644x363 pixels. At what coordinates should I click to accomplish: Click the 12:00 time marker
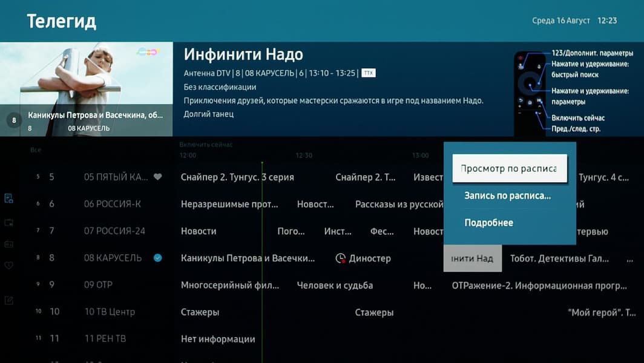[x=188, y=155]
